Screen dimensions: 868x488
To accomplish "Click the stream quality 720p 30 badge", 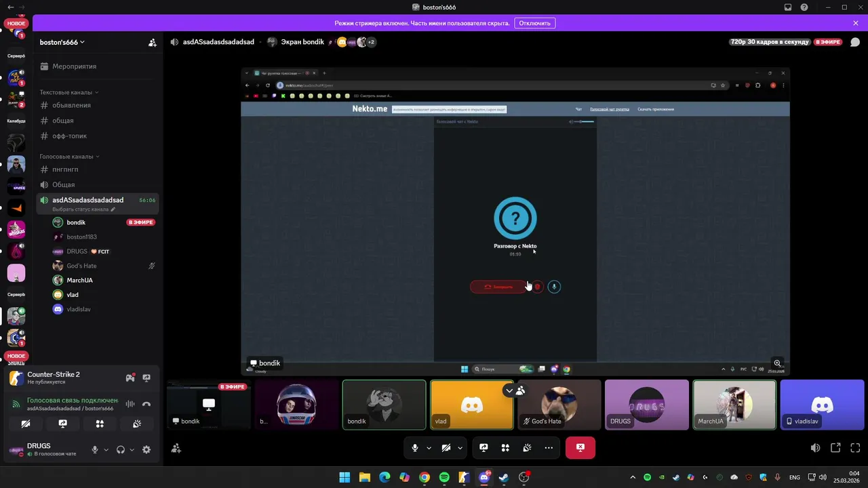I will pos(770,42).
